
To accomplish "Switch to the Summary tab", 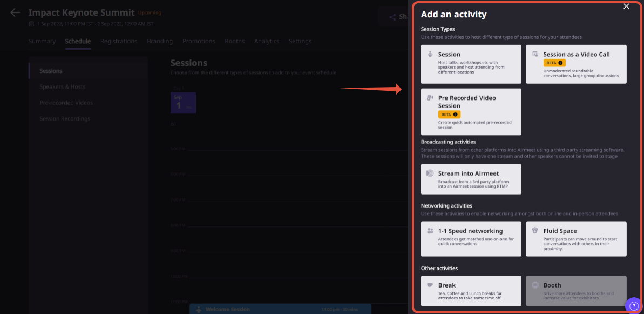I will point(42,41).
